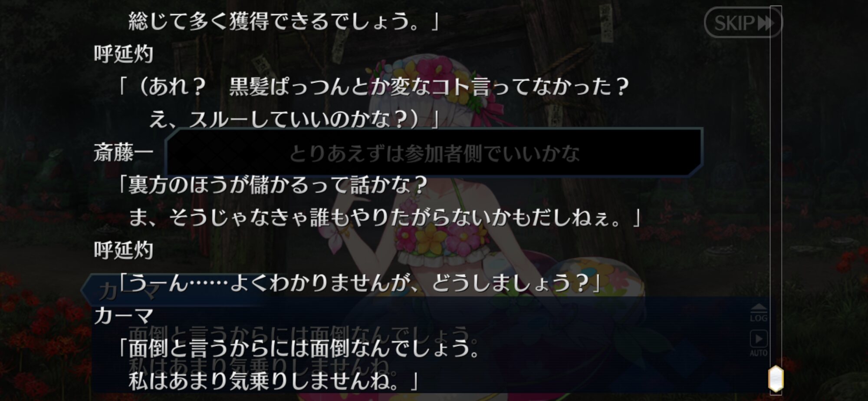Select 呼延灼 name above the うーん line
Image resolution: width=868 pixels, height=401 pixels.
124,251
